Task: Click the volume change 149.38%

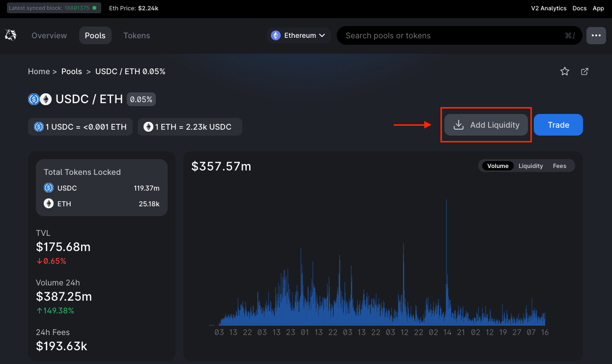Action: pyautogui.click(x=55, y=311)
